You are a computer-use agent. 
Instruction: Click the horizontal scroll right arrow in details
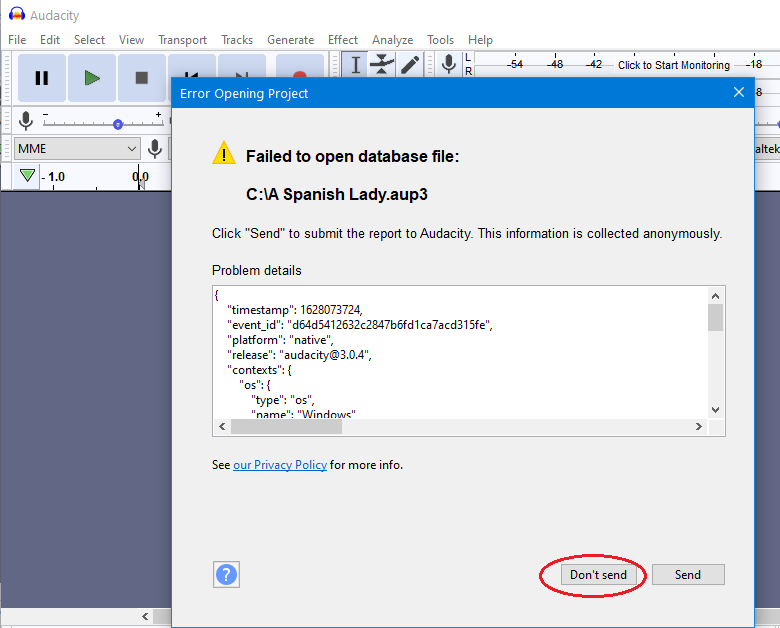pyautogui.click(x=698, y=426)
